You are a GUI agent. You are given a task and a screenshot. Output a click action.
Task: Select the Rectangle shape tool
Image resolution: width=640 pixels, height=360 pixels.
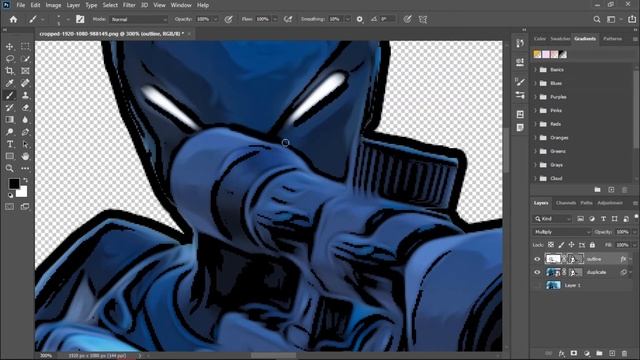point(9,156)
